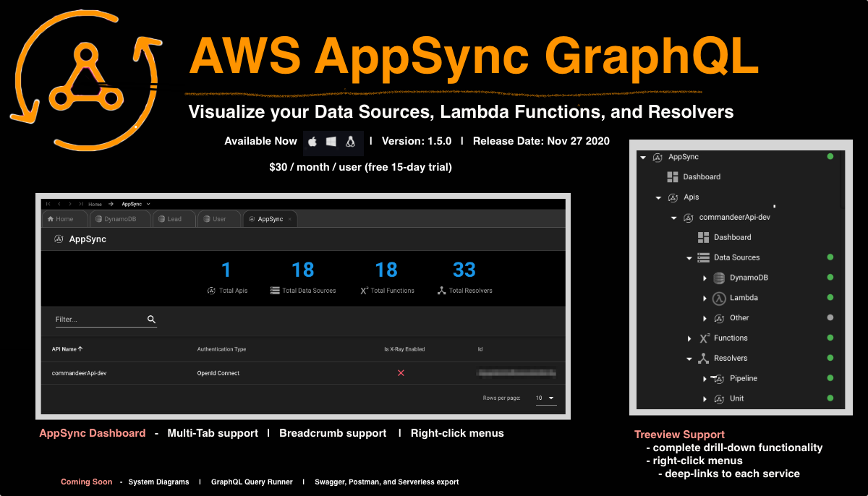Click the Apis node icon in the tree
868x496 pixels.
pyautogui.click(x=673, y=197)
